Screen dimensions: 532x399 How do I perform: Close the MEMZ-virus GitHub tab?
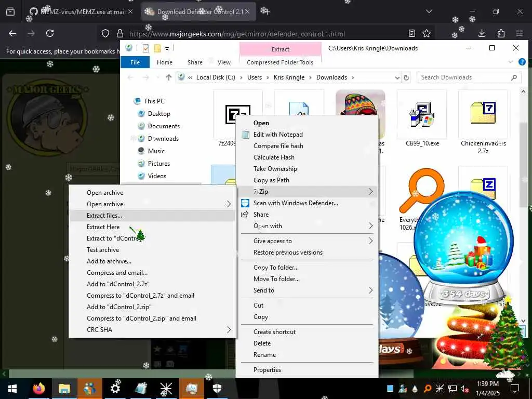130,11
